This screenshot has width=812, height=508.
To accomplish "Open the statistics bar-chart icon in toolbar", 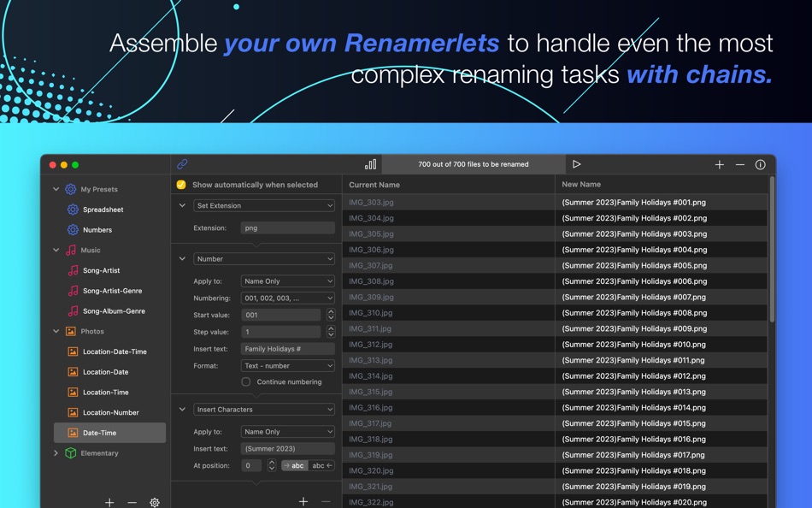I will pos(371,163).
